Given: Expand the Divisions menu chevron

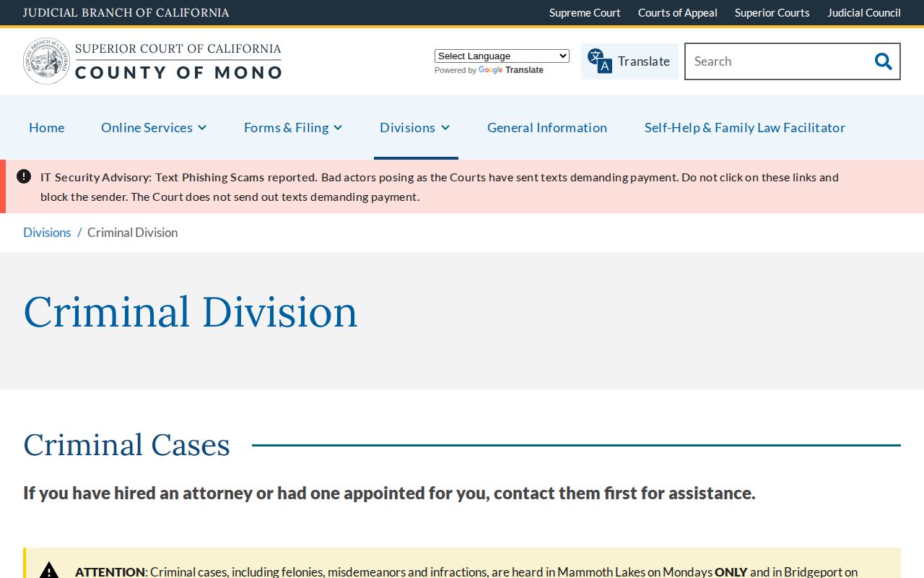Looking at the screenshot, I should tap(445, 128).
